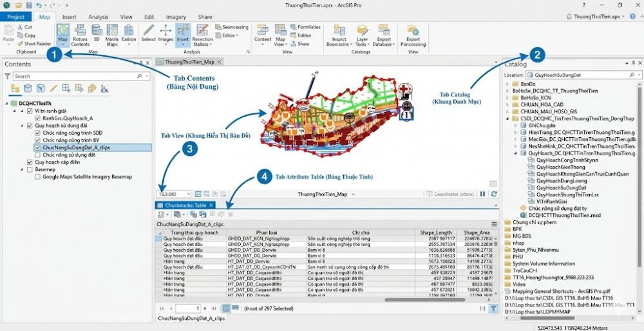644x331 pixels.
Task: Expand the BanDo folder in Catalog
Action: pos(507,84)
